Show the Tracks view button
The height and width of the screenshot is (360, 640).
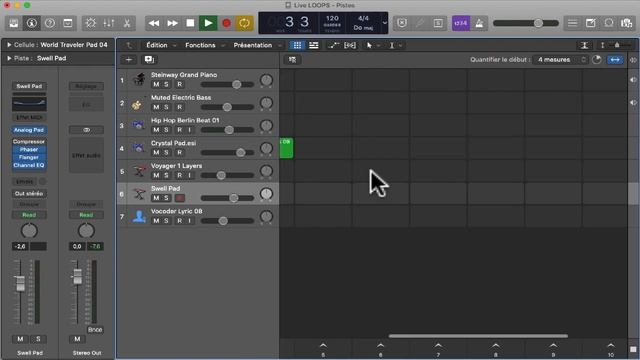(x=313, y=45)
